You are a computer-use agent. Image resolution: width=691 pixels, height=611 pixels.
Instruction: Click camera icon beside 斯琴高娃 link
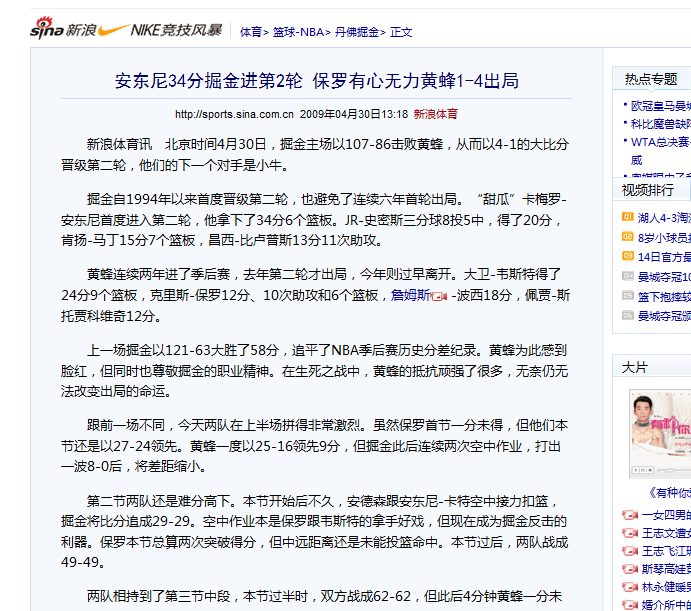[630, 569]
